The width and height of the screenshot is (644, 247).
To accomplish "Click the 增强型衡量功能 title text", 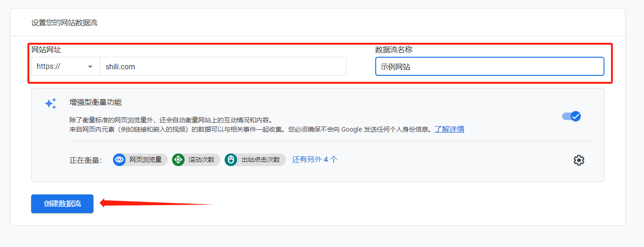I will (x=95, y=102).
